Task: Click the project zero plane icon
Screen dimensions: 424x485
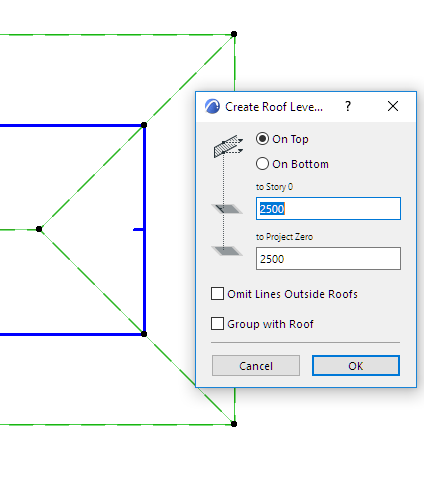Action: (x=227, y=251)
